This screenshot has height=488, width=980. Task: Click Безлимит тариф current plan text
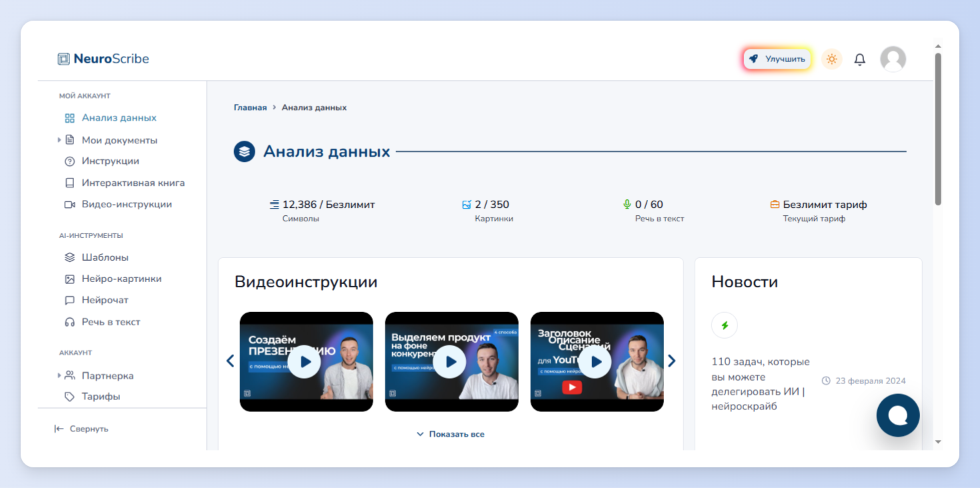(825, 205)
